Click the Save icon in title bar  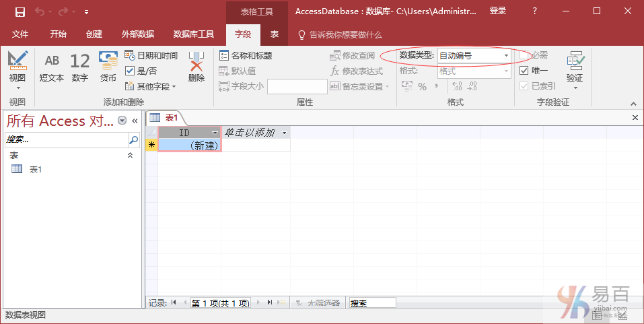20,11
